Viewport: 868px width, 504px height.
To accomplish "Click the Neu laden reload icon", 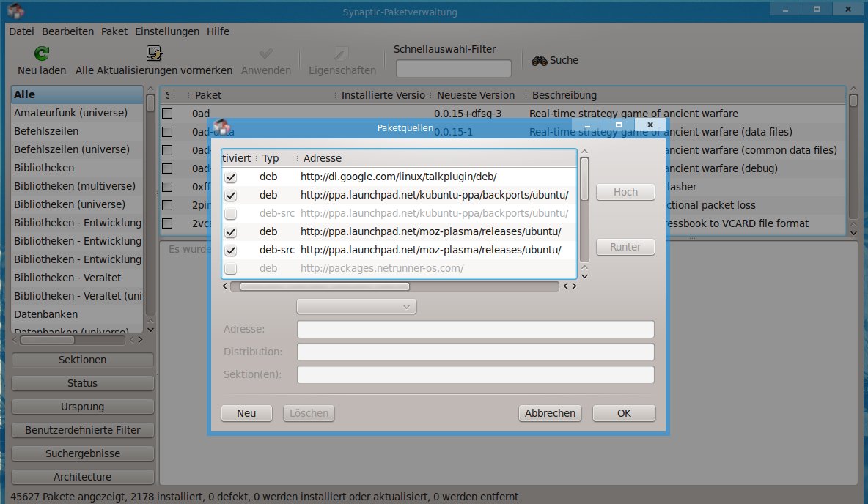I will tap(42, 53).
